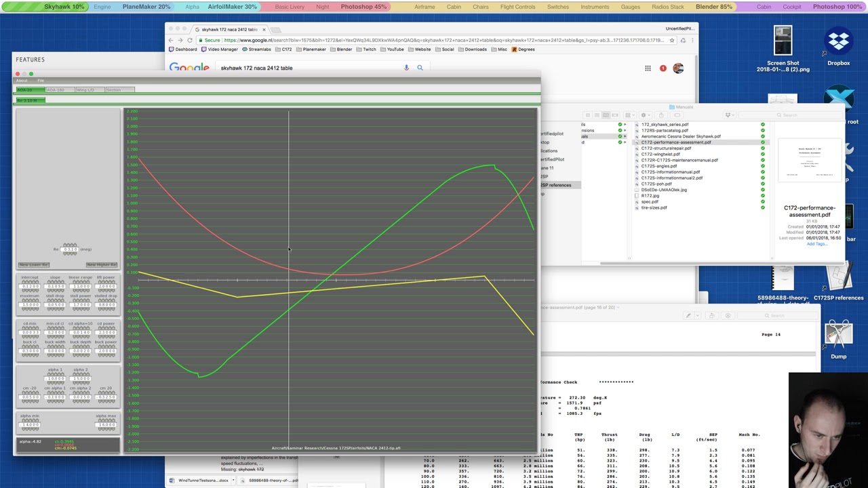868x488 pixels.
Task: Select Finder icon view button
Action: pos(588,115)
